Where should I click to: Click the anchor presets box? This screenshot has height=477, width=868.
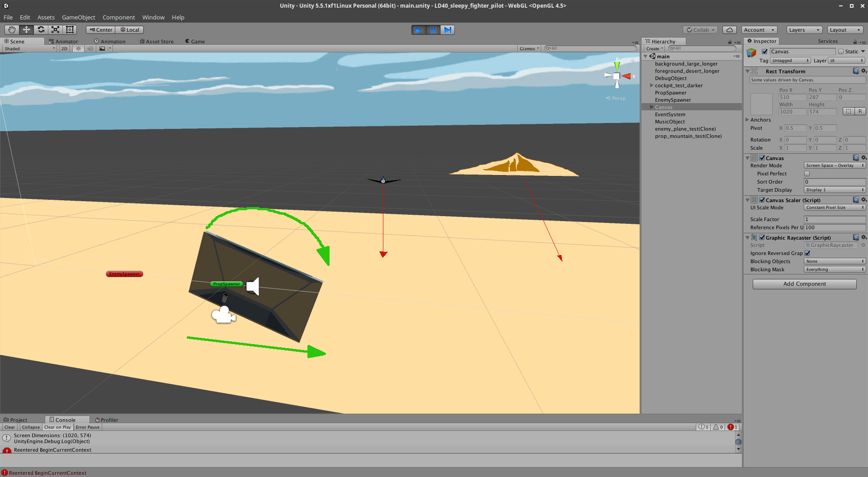[x=761, y=104]
